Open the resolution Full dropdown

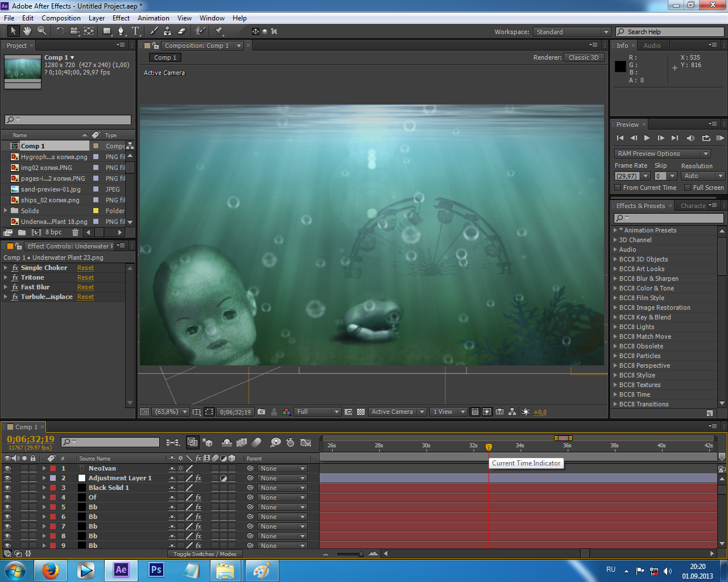tap(317, 411)
